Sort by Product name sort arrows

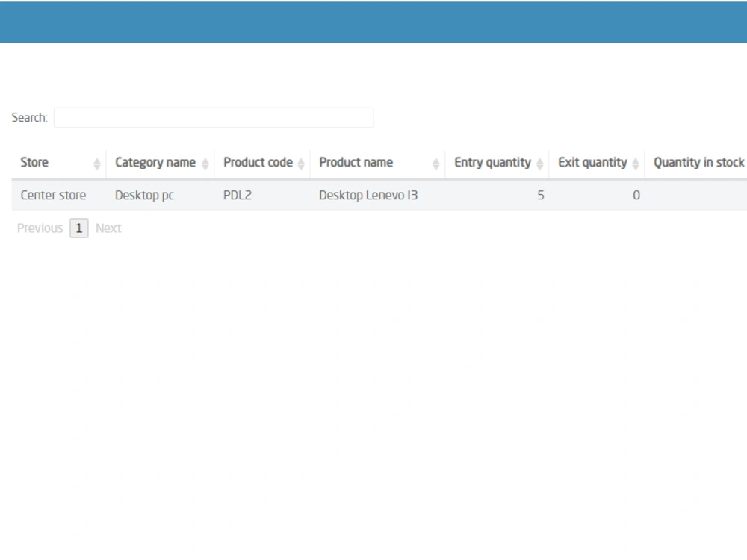436,164
